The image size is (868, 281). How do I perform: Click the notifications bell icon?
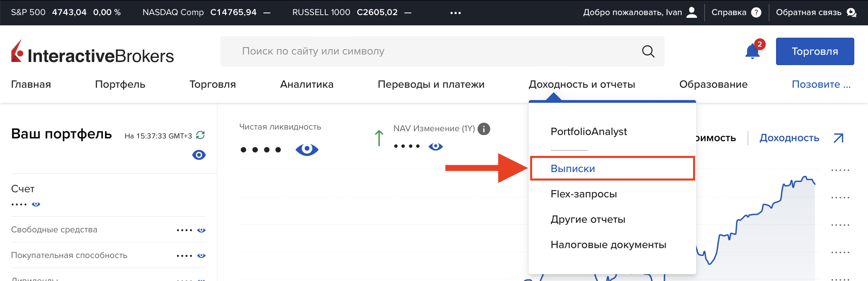pos(752,52)
